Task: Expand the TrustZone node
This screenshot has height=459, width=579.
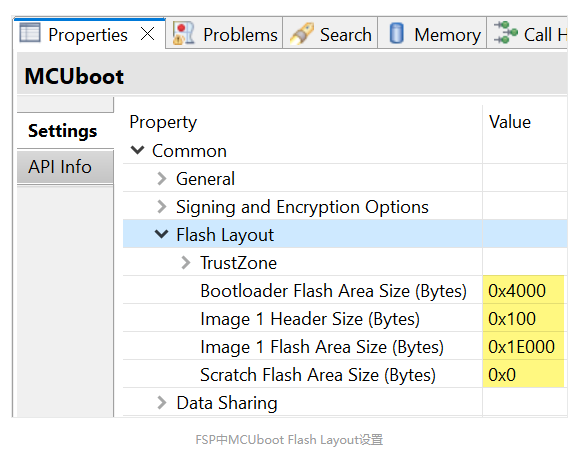Action: click(186, 263)
